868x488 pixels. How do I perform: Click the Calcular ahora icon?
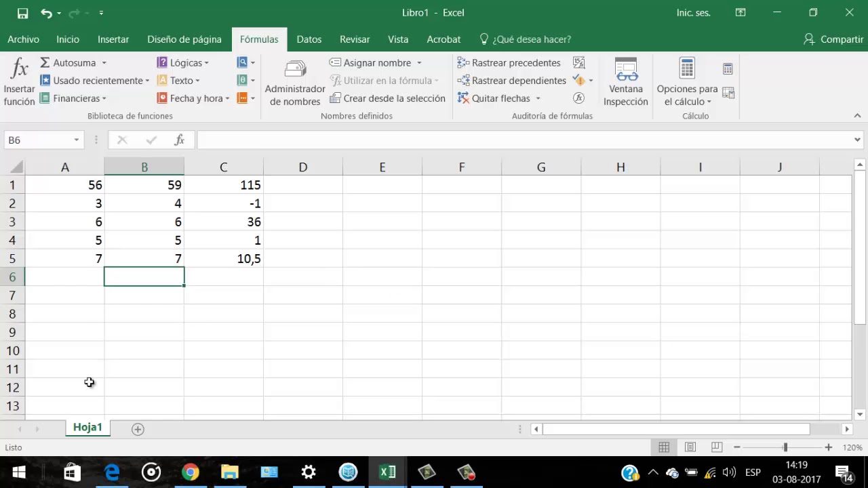click(x=728, y=68)
